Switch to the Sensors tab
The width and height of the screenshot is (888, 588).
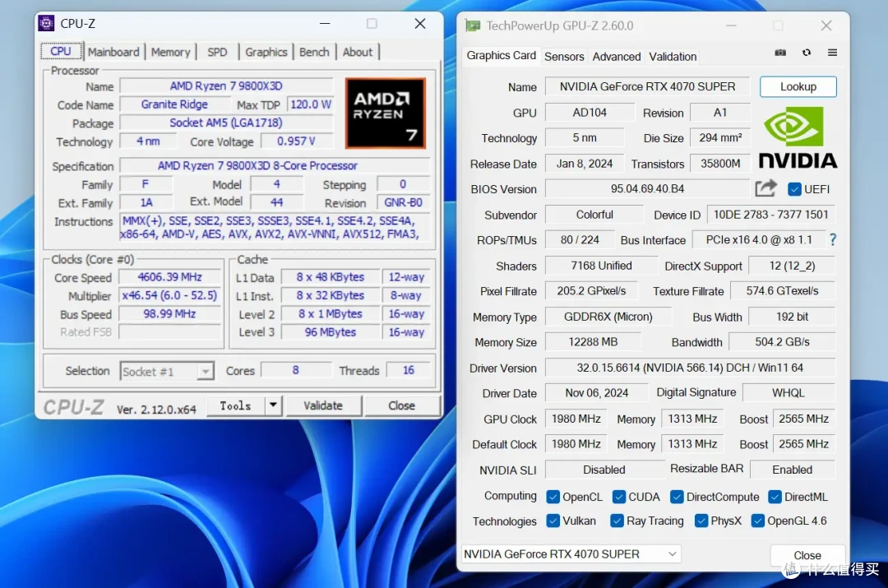pyautogui.click(x=564, y=57)
